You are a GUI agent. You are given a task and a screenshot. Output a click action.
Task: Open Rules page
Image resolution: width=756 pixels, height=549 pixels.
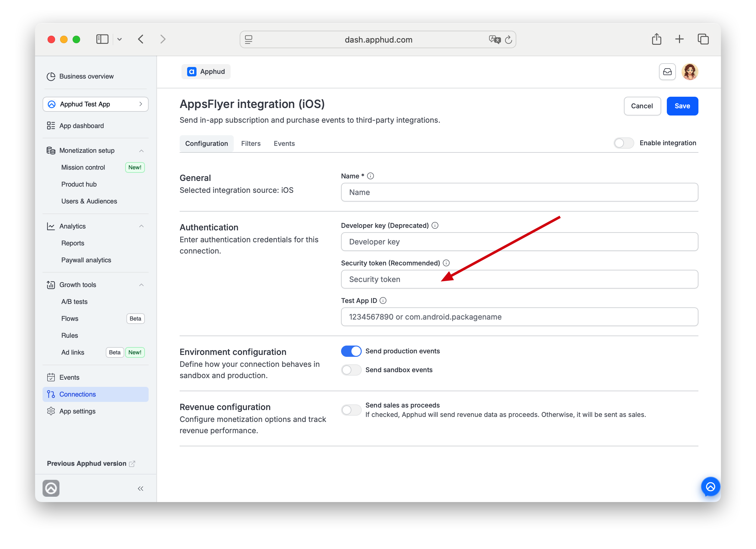70,336
